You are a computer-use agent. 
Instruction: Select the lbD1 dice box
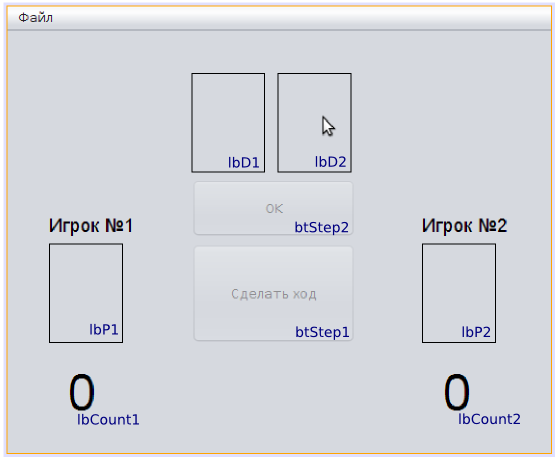[228, 123]
